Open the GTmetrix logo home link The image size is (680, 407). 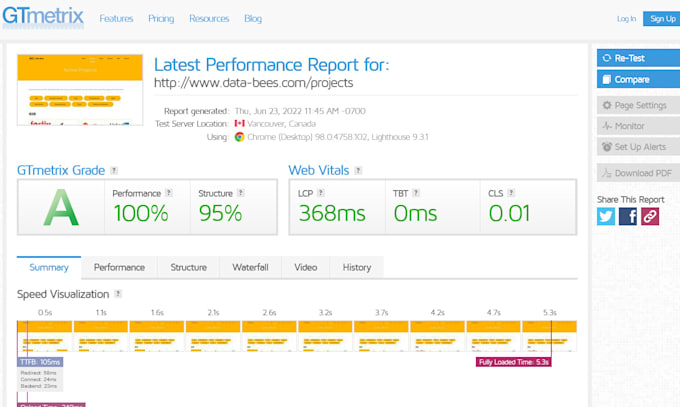pyautogui.click(x=43, y=16)
